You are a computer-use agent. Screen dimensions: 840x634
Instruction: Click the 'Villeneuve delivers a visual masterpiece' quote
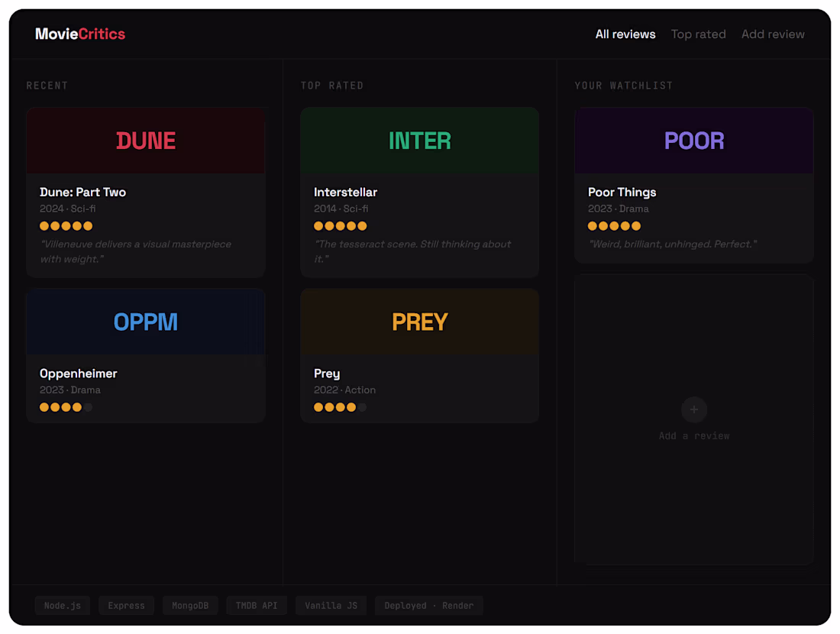pyautogui.click(x=136, y=251)
